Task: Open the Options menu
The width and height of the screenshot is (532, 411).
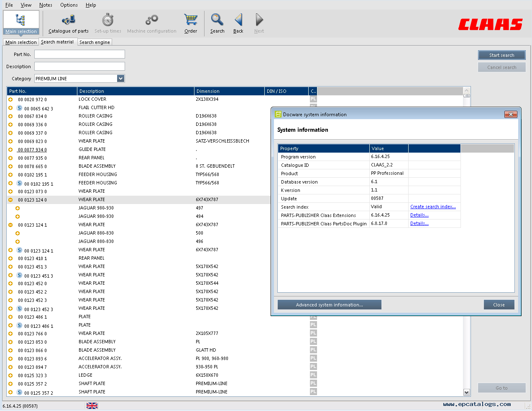Action: tap(69, 5)
